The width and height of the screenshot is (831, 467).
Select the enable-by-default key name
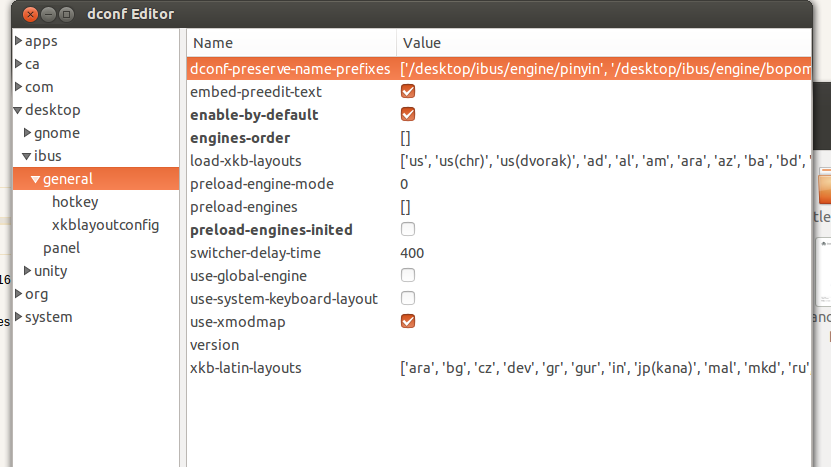click(254, 115)
